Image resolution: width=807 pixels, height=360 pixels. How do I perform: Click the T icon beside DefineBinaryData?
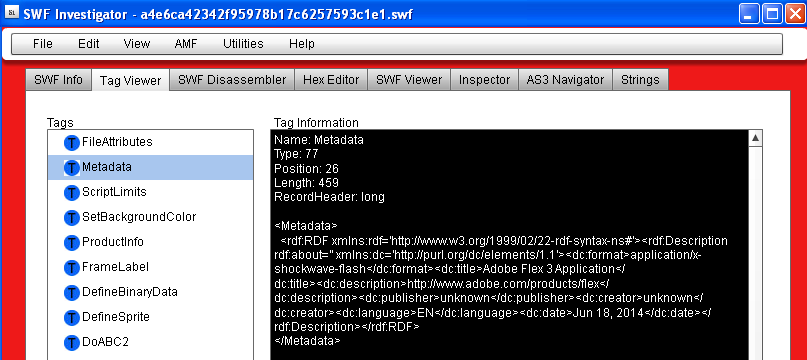click(72, 293)
